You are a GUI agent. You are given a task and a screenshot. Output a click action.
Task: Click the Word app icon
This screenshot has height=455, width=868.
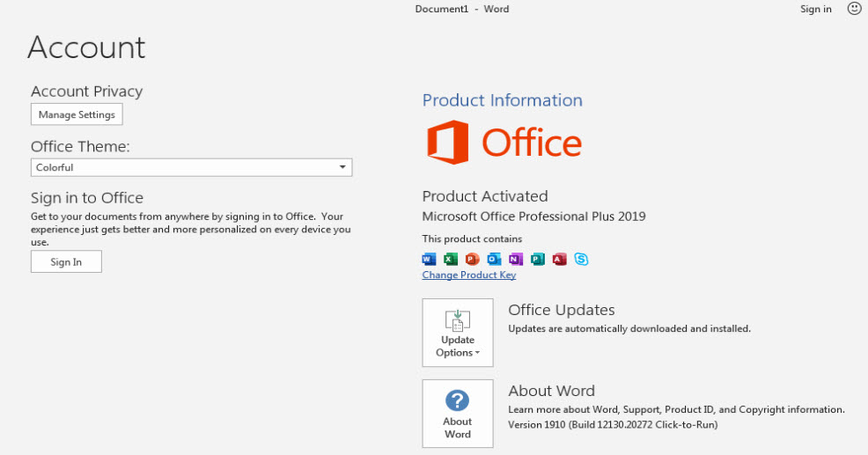(430, 259)
